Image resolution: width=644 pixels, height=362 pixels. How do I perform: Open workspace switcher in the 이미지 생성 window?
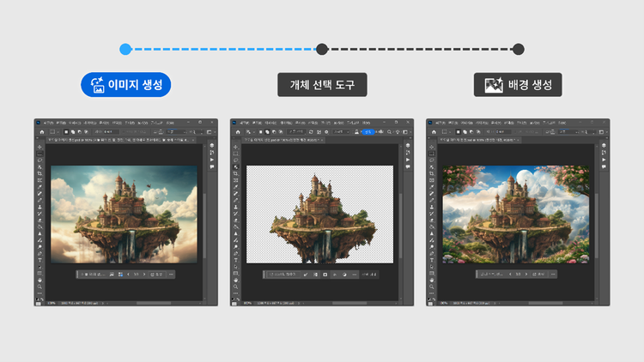coord(210,132)
